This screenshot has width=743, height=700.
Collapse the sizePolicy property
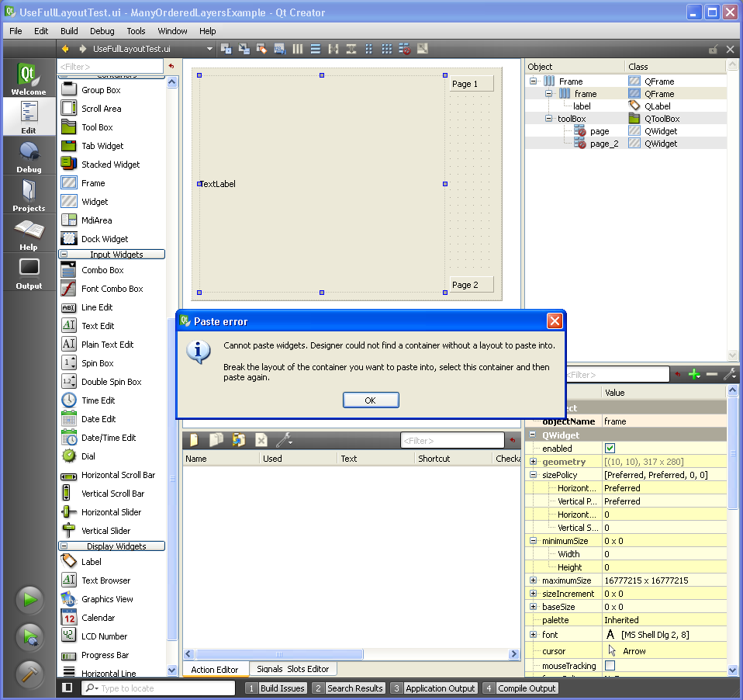[533, 475]
